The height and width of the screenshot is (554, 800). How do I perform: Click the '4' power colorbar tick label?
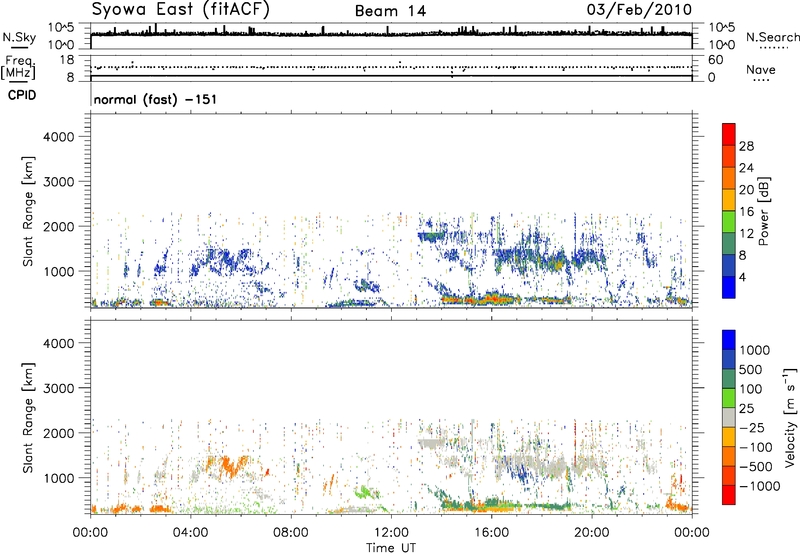pyautogui.click(x=742, y=277)
